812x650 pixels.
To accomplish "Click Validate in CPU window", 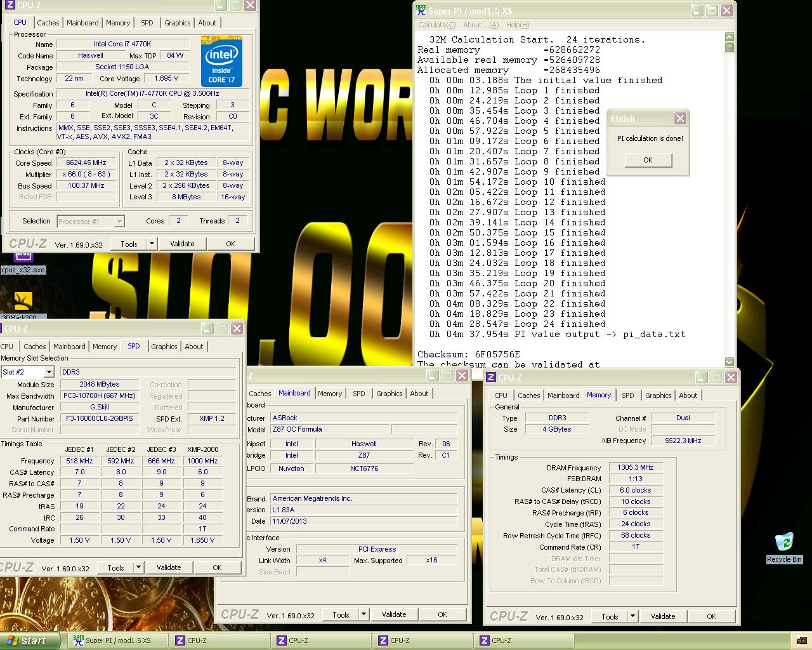I will [182, 244].
